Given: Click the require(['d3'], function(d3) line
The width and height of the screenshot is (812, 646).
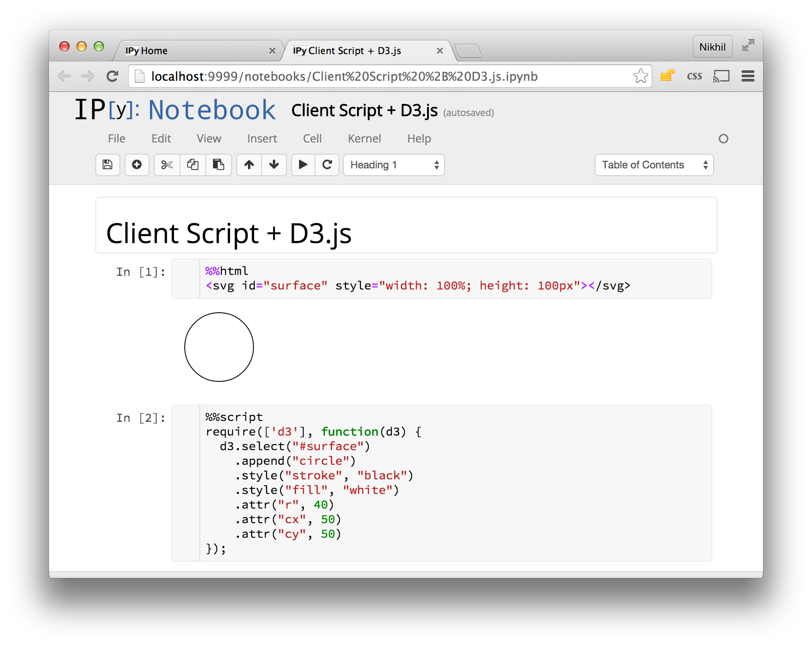Looking at the screenshot, I should click(314, 432).
